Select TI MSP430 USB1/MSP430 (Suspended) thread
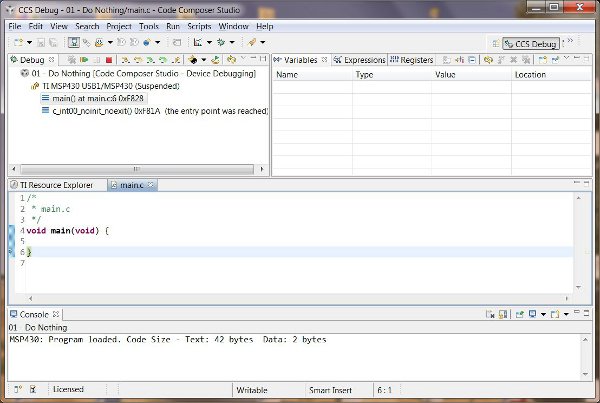The height and width of the screenshot is (403, 600). tap(105, 86)
